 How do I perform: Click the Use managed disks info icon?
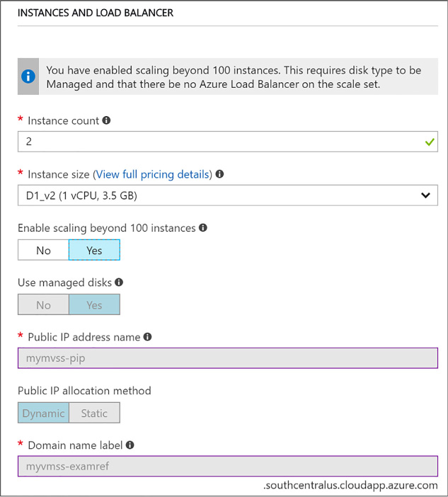coord(119,282)
